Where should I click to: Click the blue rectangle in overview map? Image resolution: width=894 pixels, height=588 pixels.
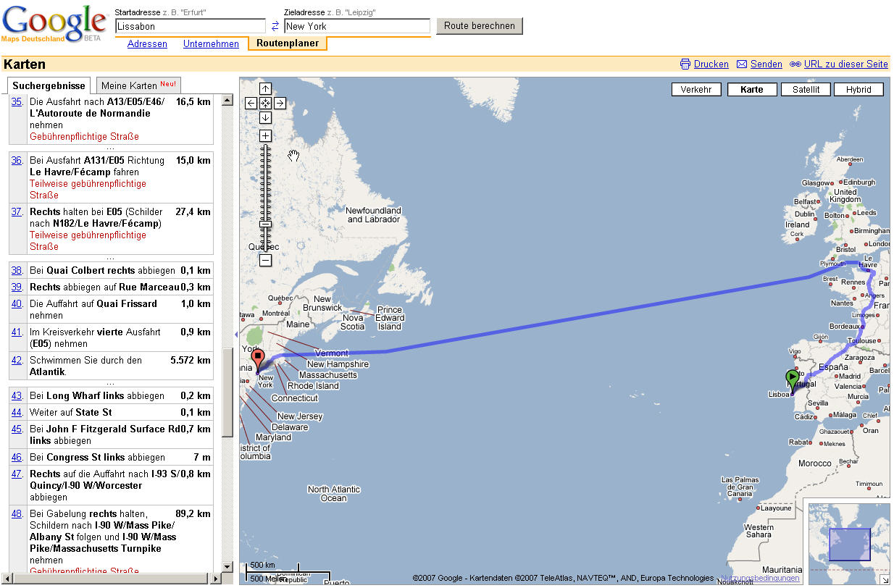point(849,544)
